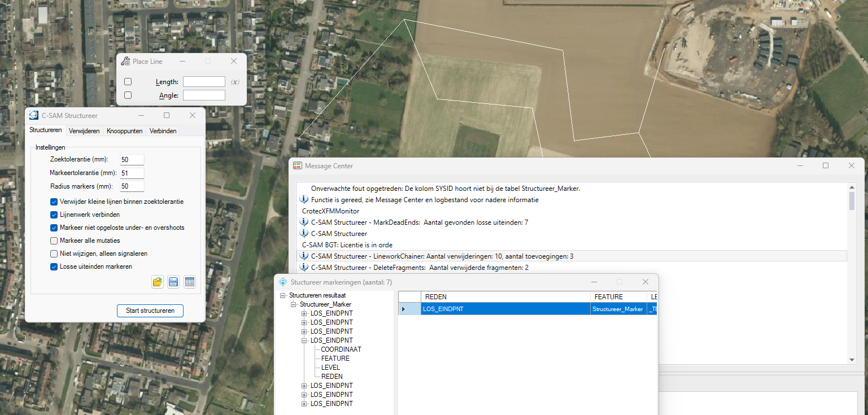Screen dimensions: 868x415
Task: Uncheck 'Lijnenwerk verbinden'
Action: tap(54, 215)
